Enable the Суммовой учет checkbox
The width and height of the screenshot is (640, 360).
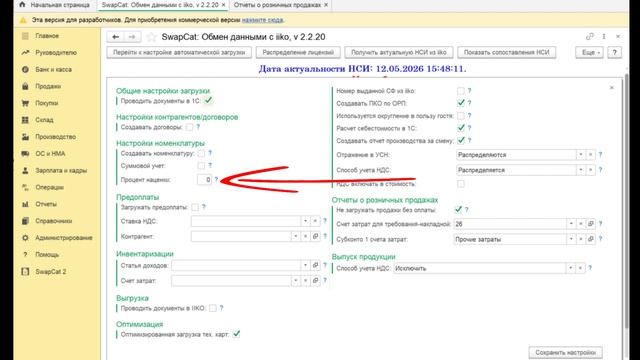pyautogui.click(x=201, y=165)
